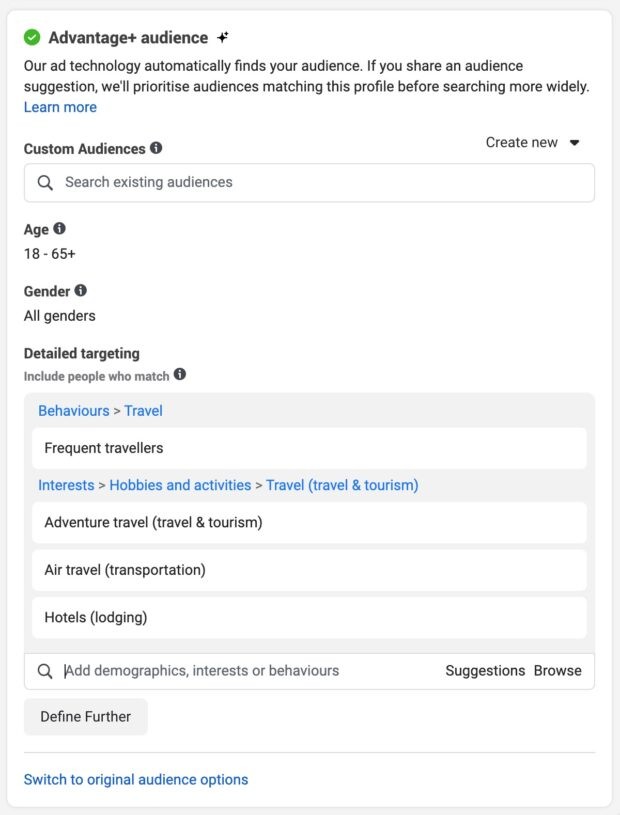The width and height of the screenshot is (620, 815).
Task: Click the Gender info icon
Action: [81, 290]
